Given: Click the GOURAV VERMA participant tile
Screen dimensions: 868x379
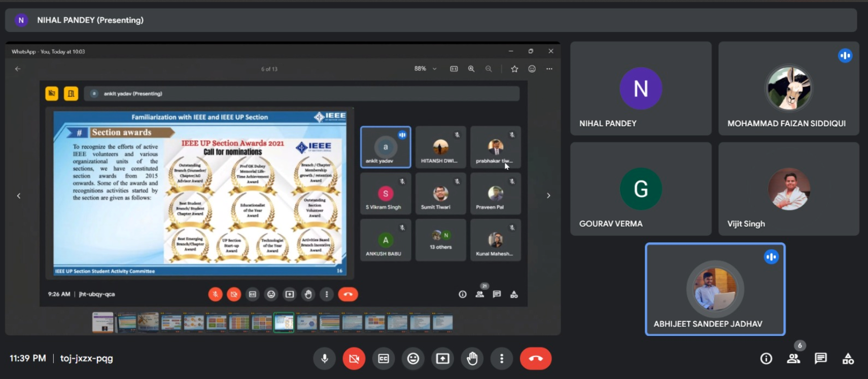Looking at the screenshot, I should 641,189.
